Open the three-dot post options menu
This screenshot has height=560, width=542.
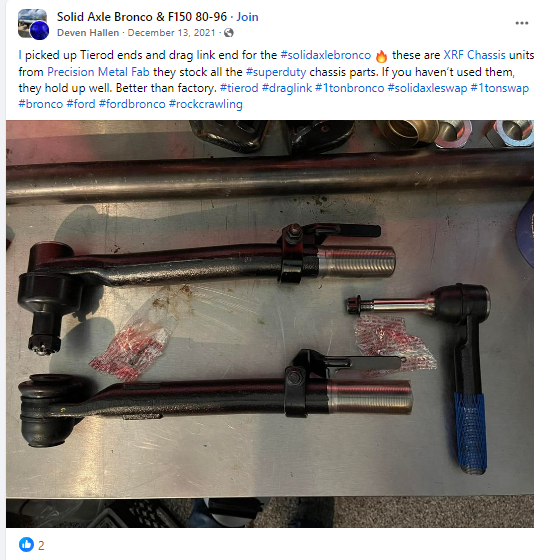coord(522,23)
